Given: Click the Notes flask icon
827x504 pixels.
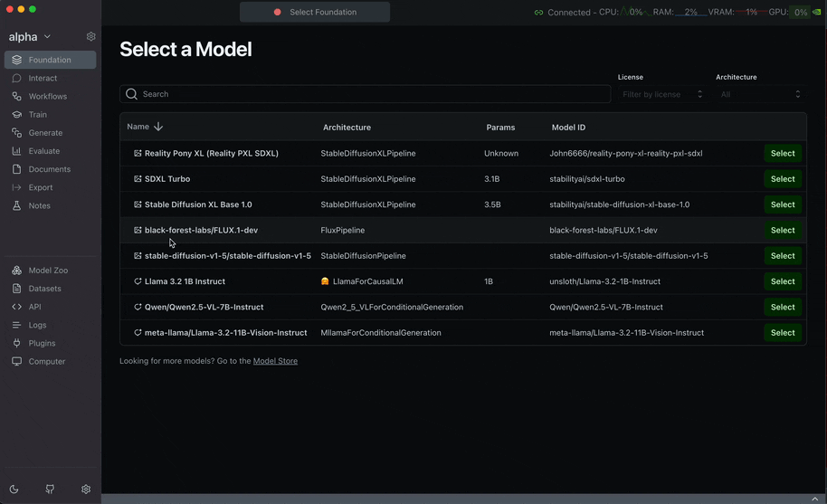Looking at the screenshot, I should [x=17, y=205].
